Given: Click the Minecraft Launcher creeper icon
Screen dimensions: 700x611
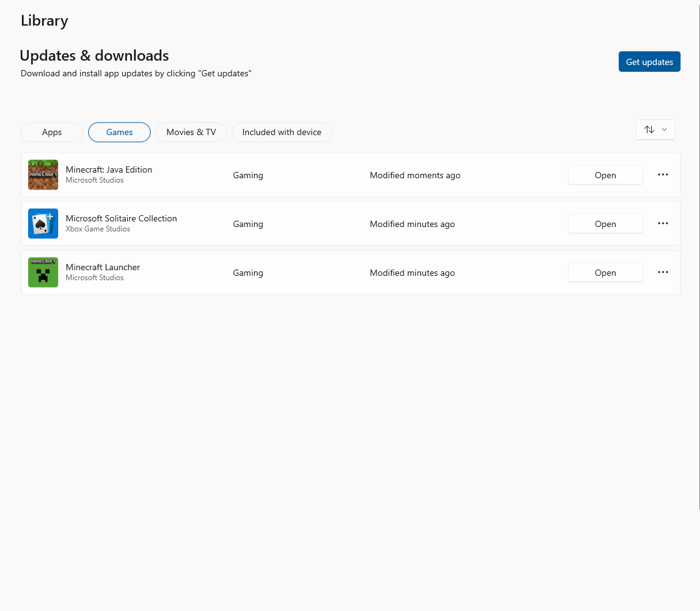Looking at the screenshot, I should pyautogui.click(x=43, y=273).
